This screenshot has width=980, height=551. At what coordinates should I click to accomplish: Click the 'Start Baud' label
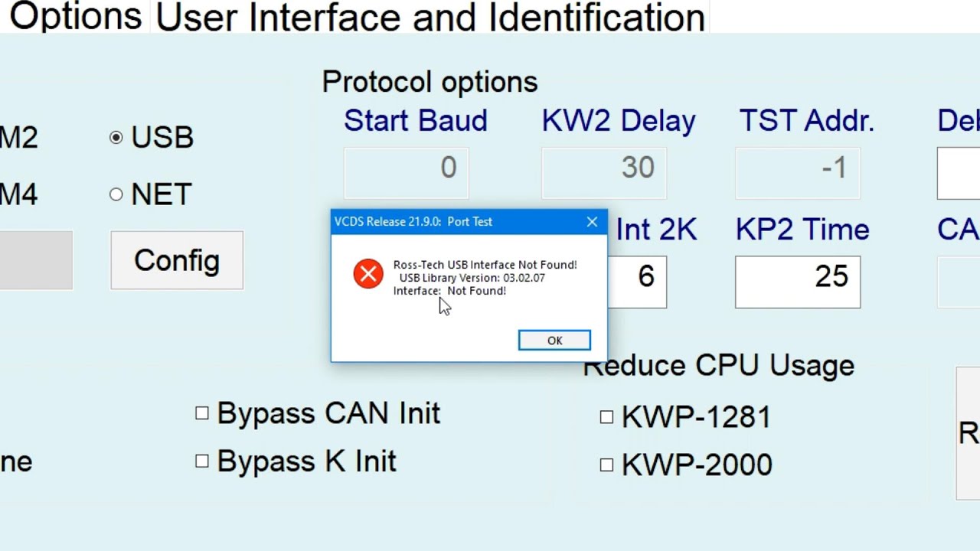click(x=416, y=121)
